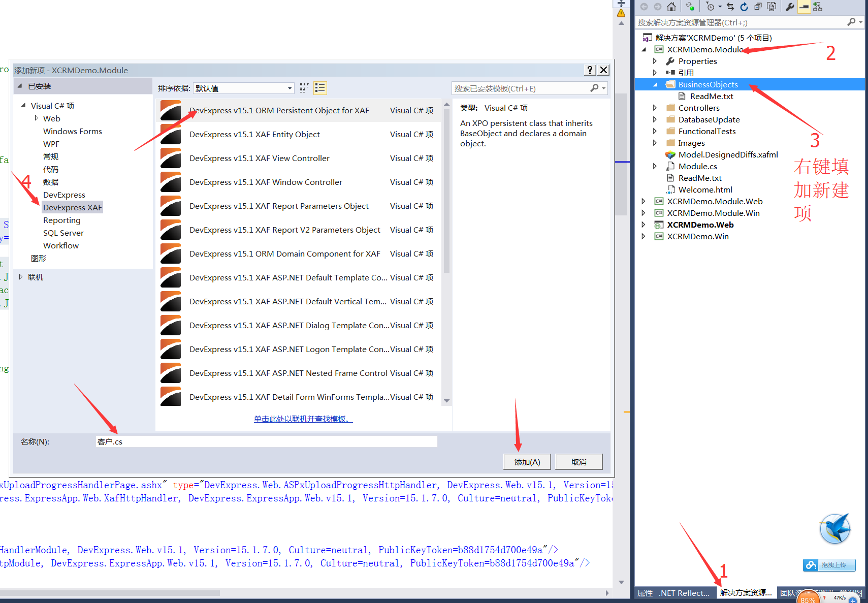
Task: Click the template list scrollbar down arrow
Action: click(x=447, y=401)
